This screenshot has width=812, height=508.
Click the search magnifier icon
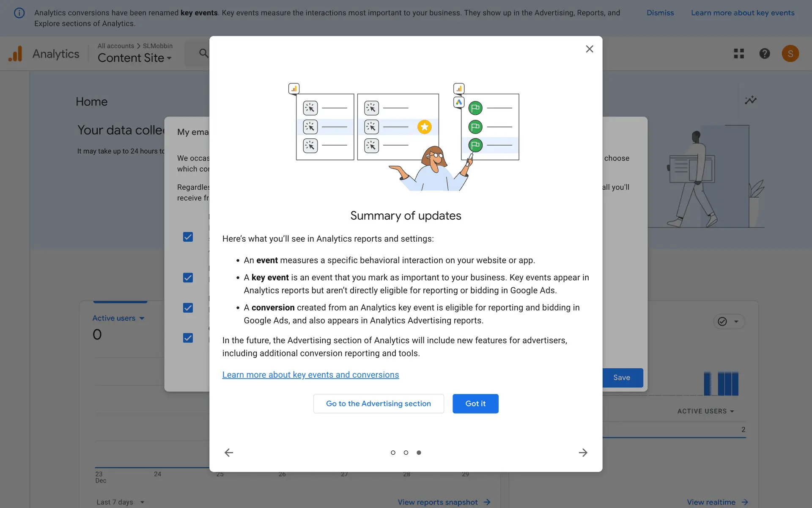(203, 53)
